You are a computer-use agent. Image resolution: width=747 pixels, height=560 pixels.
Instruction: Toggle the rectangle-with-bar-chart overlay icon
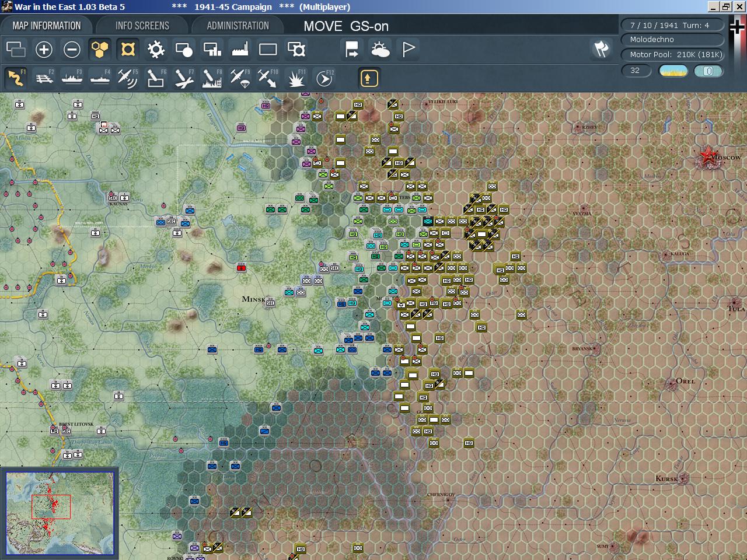212,50
